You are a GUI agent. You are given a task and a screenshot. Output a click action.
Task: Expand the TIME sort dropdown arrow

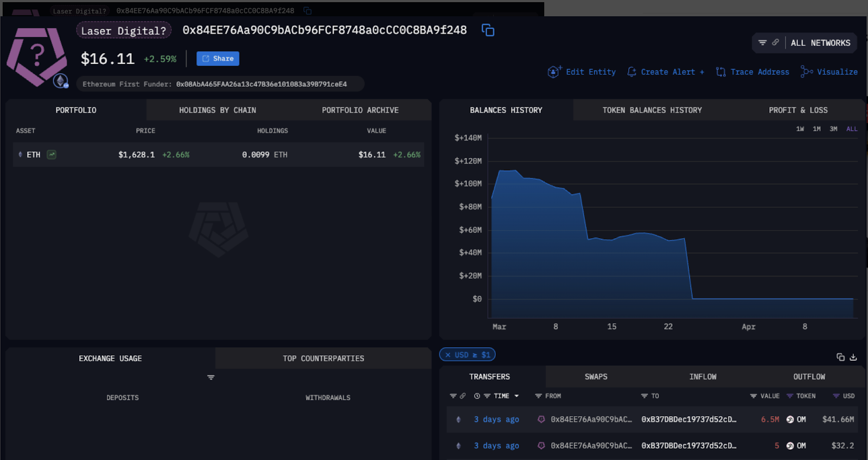(516, 396)
